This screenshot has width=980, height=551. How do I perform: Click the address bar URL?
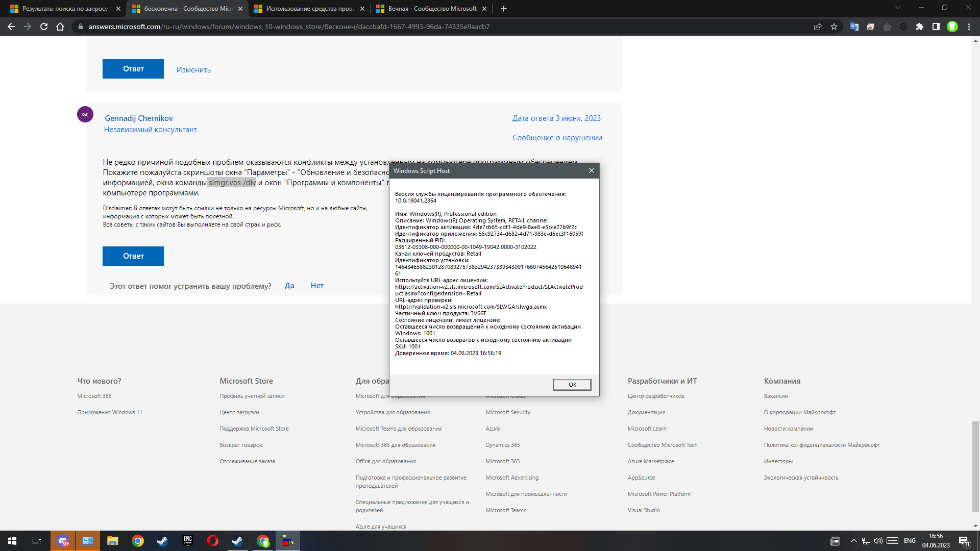289,27
